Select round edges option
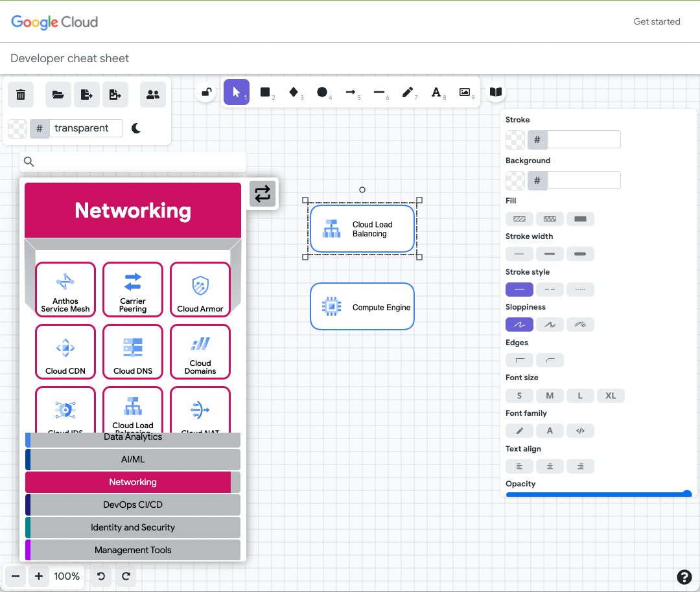 550,360
